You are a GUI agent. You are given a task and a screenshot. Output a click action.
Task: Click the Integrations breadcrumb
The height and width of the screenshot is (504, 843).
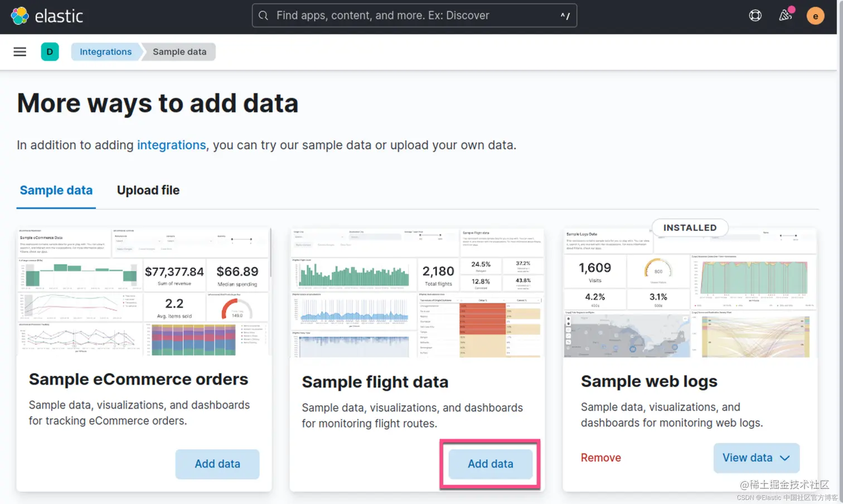click(x=105, y=51)
